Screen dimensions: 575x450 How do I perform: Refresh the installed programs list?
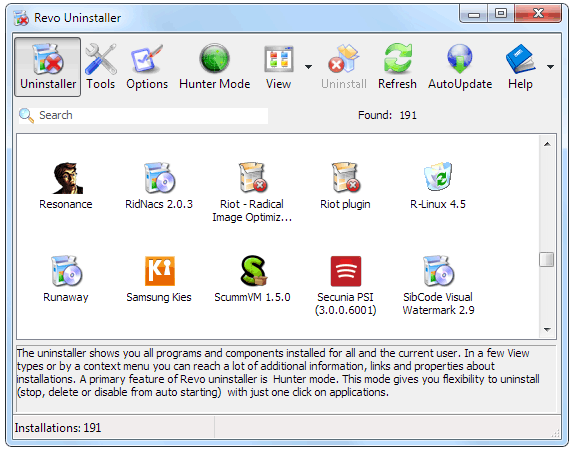pos(398,67)
